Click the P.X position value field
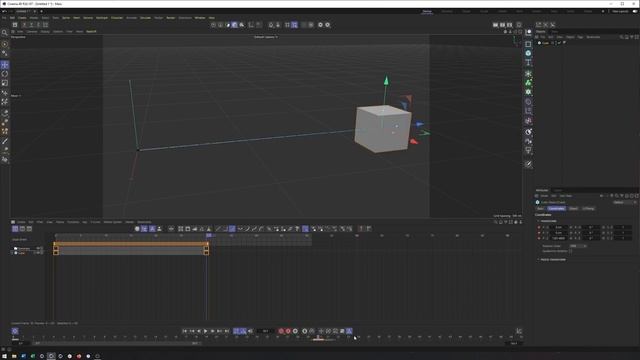 point(559,227)
